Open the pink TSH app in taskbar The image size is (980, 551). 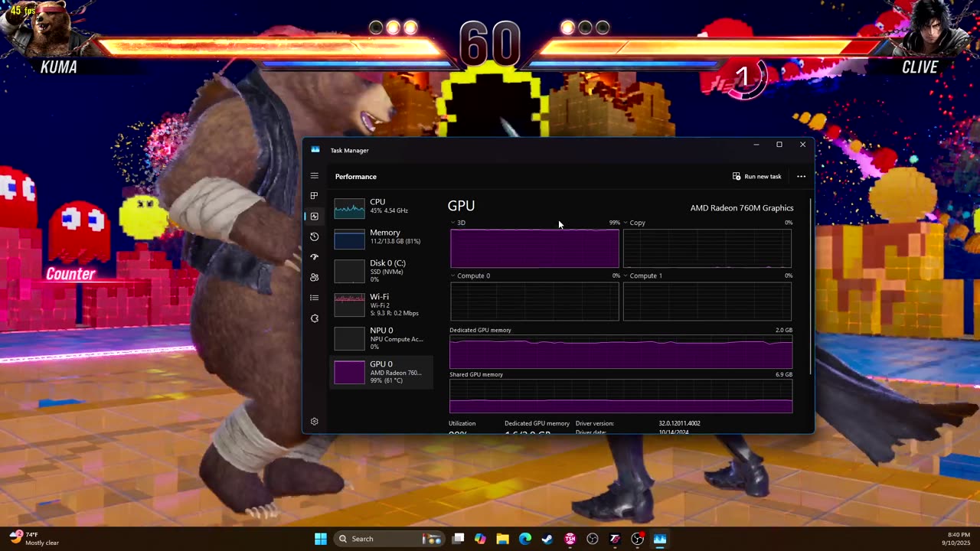click(570, 539)
